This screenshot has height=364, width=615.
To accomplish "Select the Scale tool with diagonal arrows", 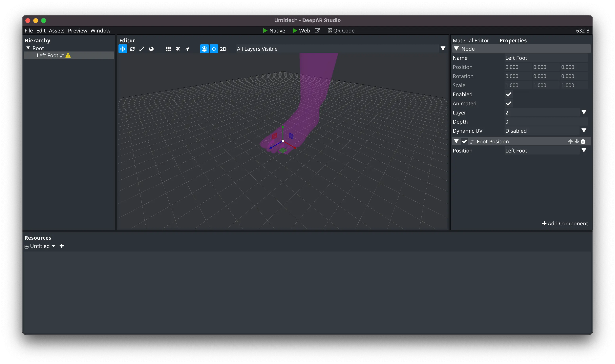I will [142, 49].
